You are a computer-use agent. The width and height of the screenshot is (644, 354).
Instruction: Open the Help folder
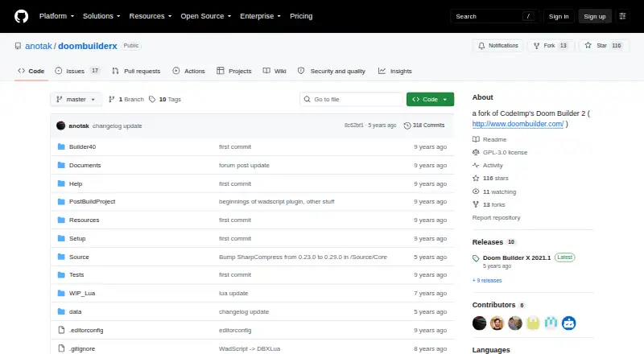pos(76,184)
